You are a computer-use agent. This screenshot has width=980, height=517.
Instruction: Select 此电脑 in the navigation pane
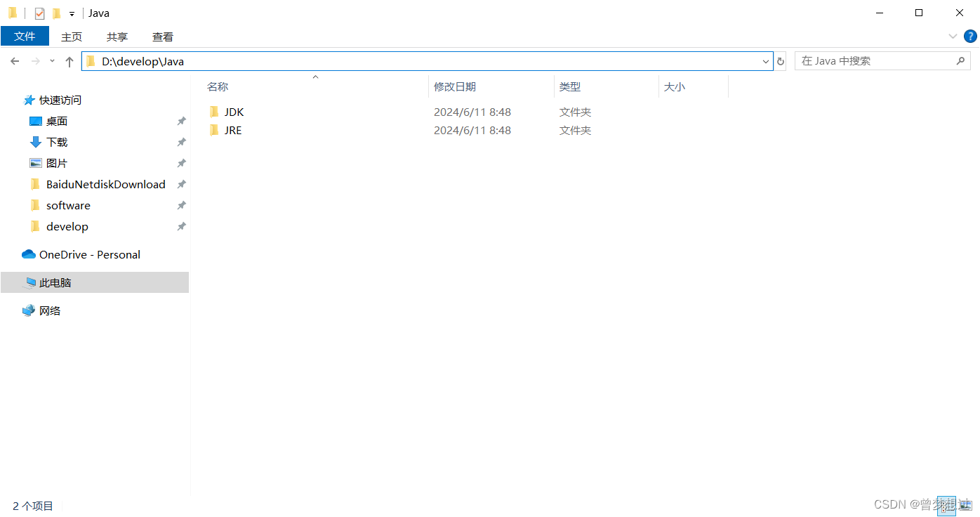(53, 282)
